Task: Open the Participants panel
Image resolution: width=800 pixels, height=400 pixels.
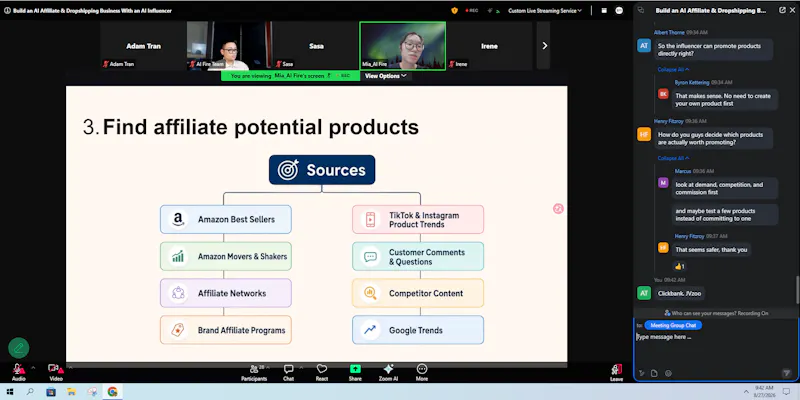Action: [x=254, y=372]
